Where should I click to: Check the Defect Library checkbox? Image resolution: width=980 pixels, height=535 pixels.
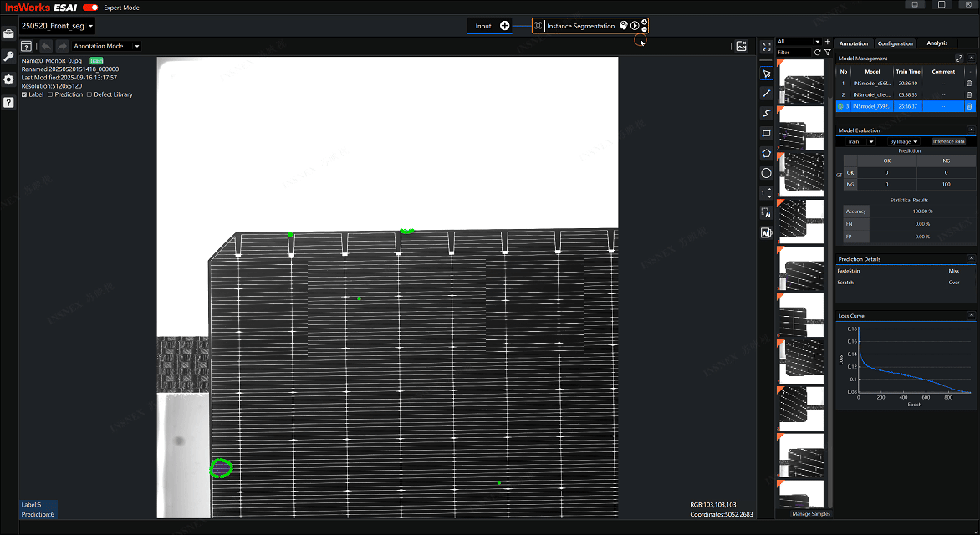click(x=89, y=94)
